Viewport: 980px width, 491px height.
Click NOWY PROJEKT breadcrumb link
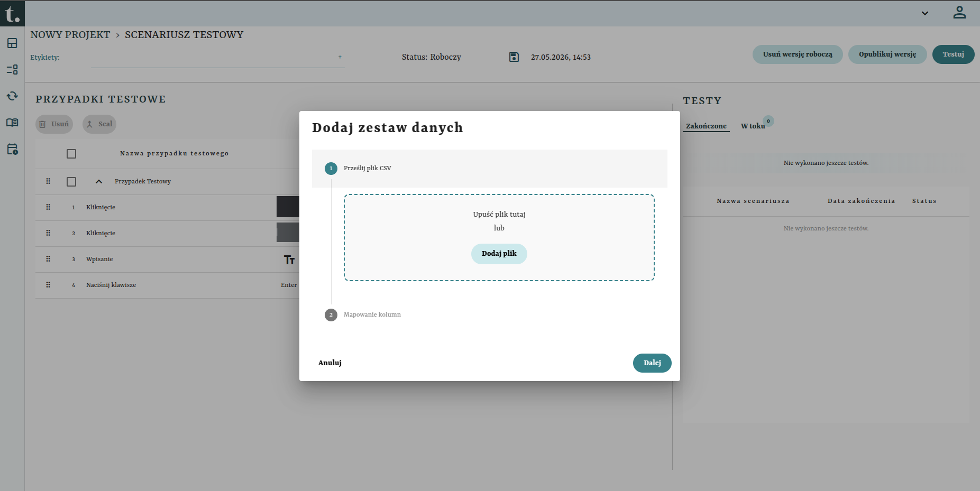pyautogui.click(x=70, y=35)
